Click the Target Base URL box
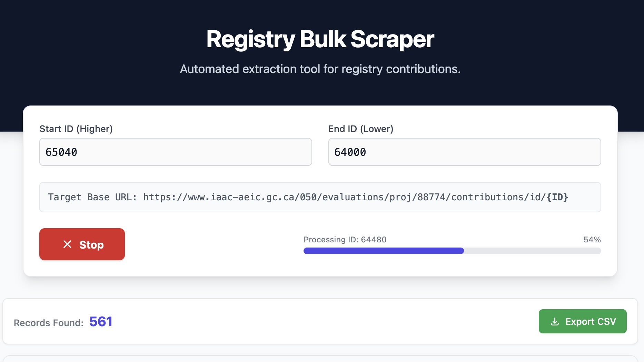The image size is (644, 362). 320,197
